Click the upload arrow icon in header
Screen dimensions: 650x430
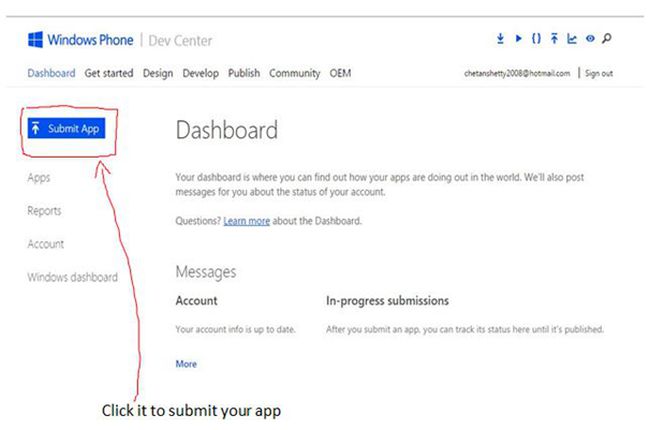[554, 39]
